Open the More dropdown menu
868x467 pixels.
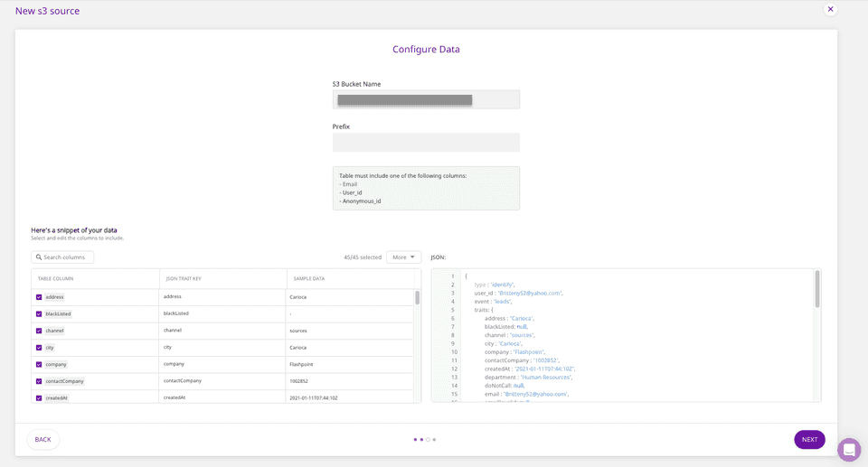[403, 257]
